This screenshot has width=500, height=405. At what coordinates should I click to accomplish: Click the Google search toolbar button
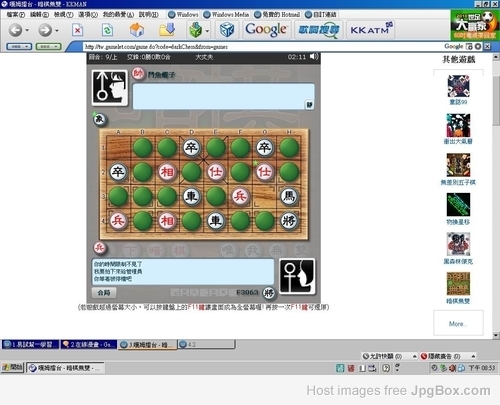pyautogui.click(x=266, y=30)
